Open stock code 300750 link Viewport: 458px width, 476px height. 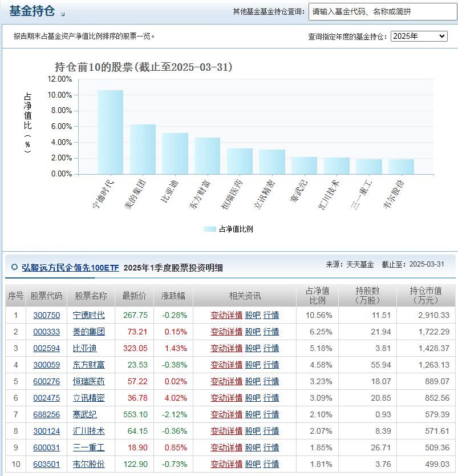46,315
